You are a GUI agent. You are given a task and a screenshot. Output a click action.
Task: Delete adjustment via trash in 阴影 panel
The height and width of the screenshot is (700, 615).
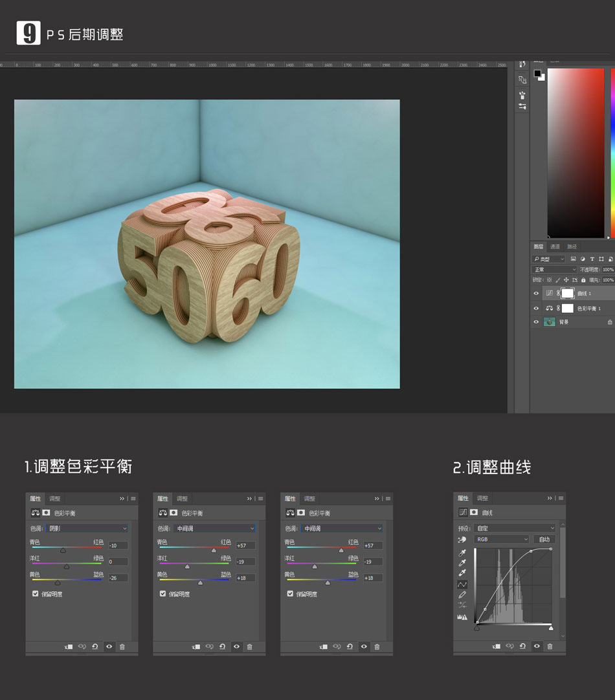[122, 646]
